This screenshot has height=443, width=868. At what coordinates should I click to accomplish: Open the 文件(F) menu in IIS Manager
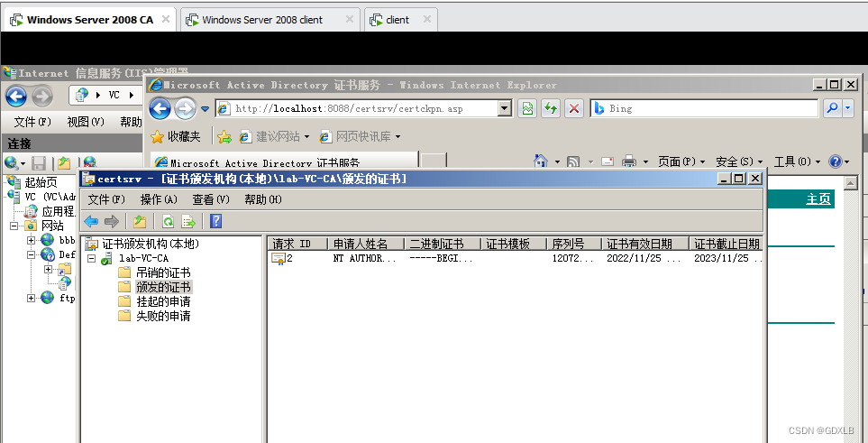click(32, 122)
